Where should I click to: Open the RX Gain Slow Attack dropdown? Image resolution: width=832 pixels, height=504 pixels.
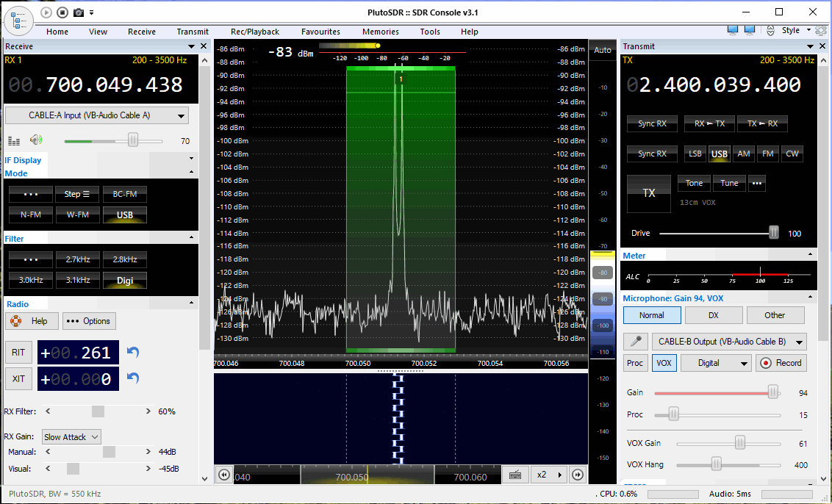tap(71, 437)
